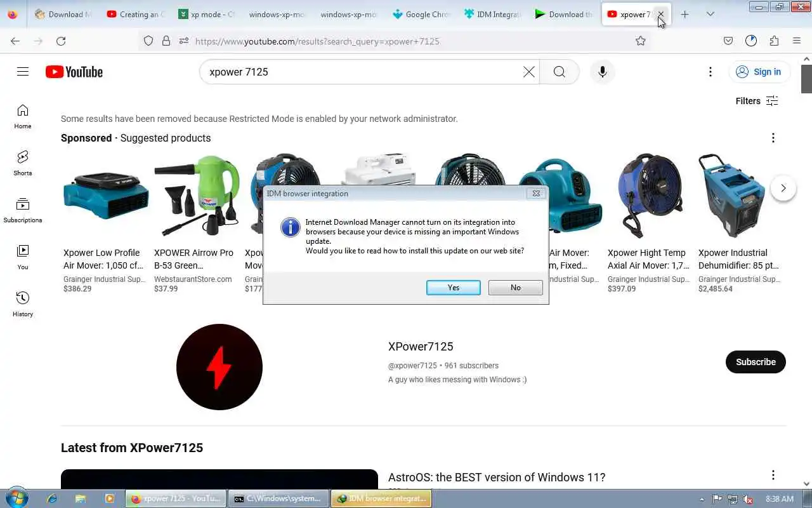Image resolution: width=812 pixels, height=508 pixels.
Task: Switch to the first Download tab
Action: point(63,14)
